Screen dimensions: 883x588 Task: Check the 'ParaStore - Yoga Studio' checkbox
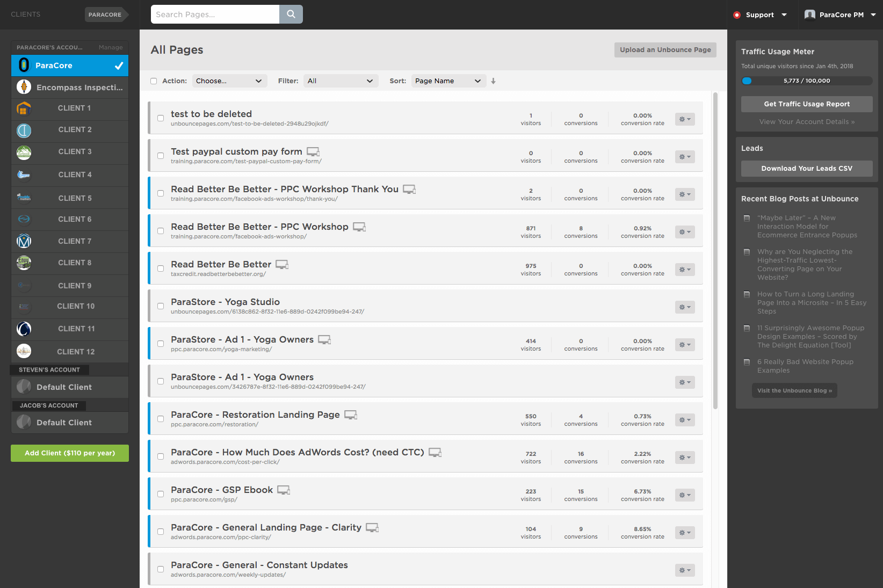(161, 306)
